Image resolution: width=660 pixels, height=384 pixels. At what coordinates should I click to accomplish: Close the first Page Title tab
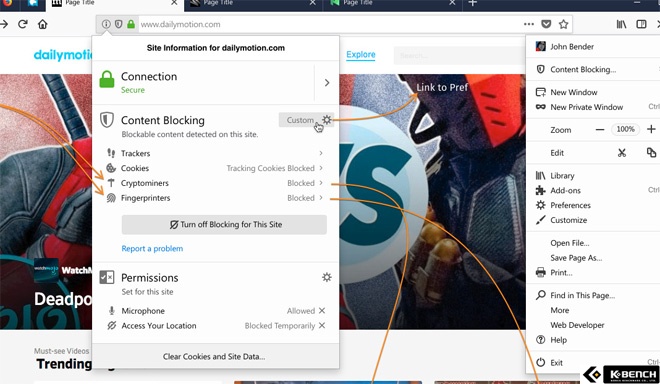[174, 3]
